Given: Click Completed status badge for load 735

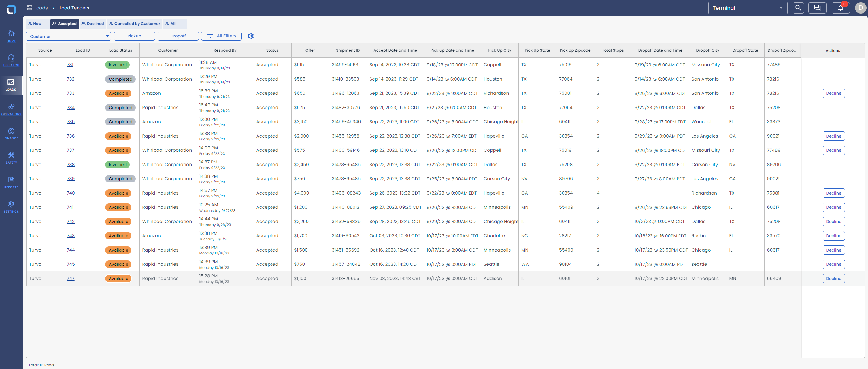Looking at the screenshot, I should tap(120, 122).
